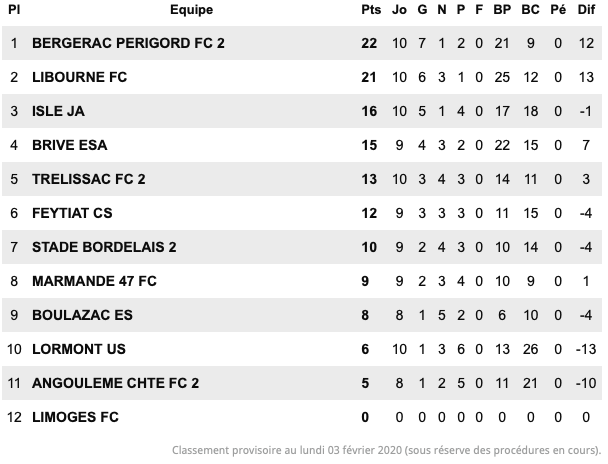Click the Pts column header

pos(371,10)
